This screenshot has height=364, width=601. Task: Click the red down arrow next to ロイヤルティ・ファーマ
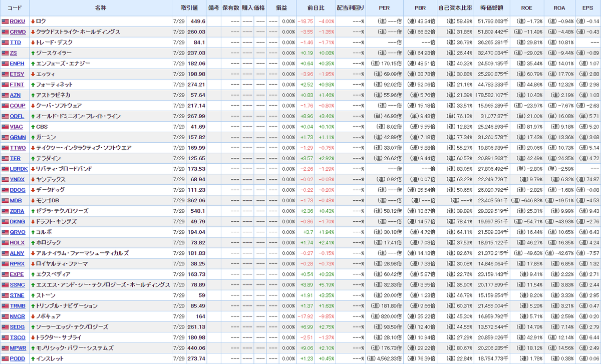click(33, 263)
